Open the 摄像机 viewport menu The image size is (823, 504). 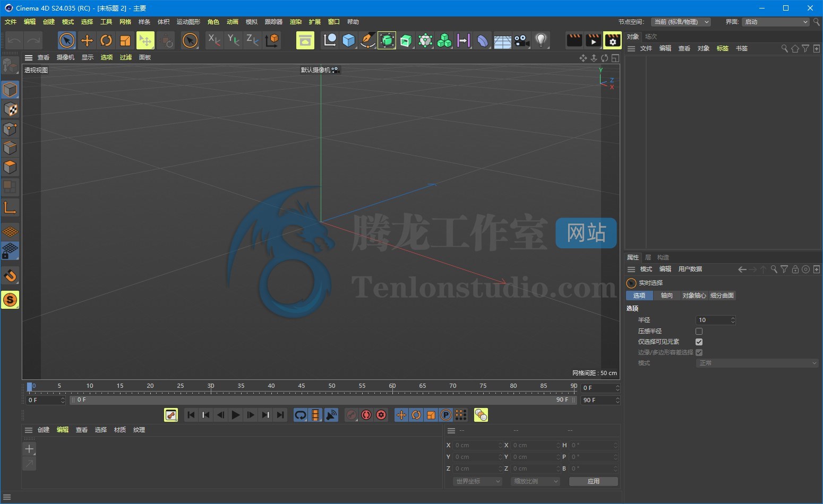65,57
